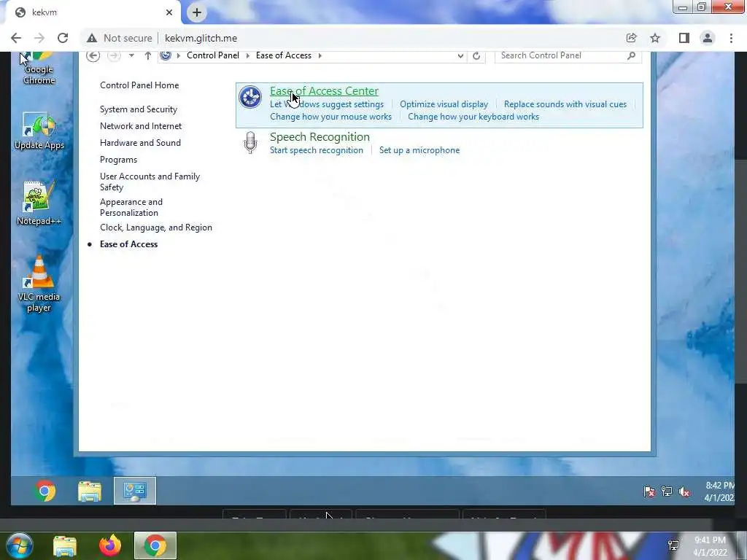Open File Explorer on inner VM taskbar
747x560 pixels.
coord(90,491)
